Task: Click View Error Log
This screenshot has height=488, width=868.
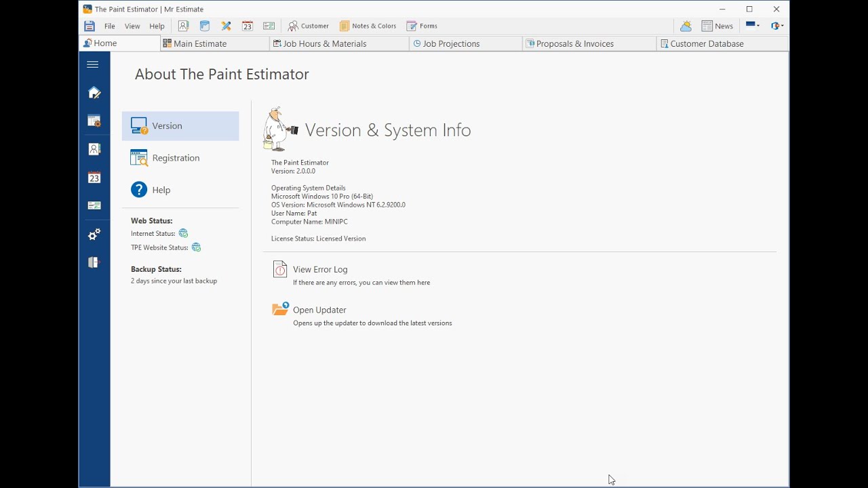Action: [x=320, y=269]
